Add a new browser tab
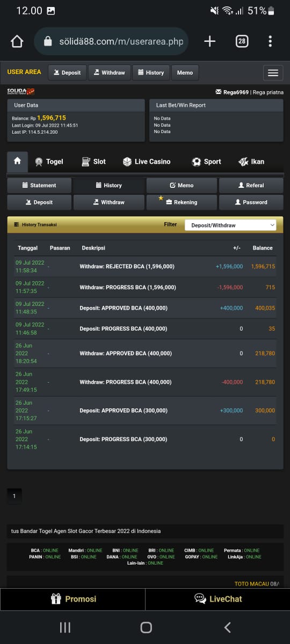Viewport: 290px width, 644px height. point(209,42)
